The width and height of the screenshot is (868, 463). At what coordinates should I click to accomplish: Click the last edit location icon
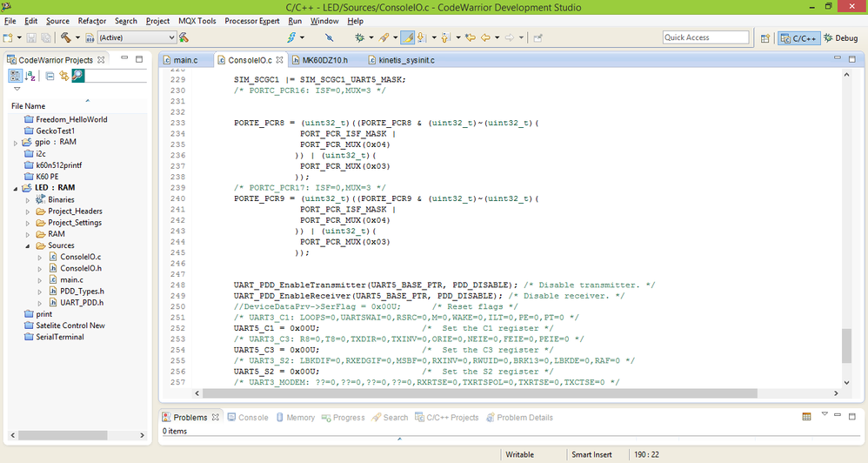(x=471, y=37)
